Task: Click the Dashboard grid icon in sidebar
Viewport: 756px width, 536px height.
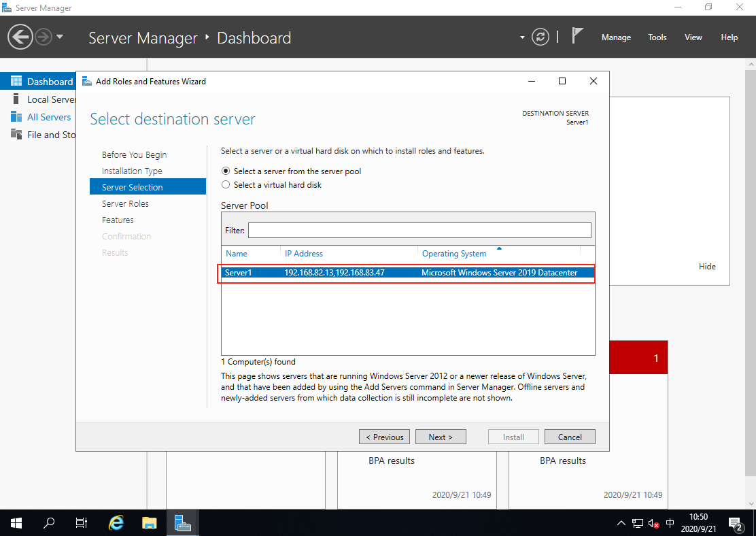Action: click(x=16, y=81)
